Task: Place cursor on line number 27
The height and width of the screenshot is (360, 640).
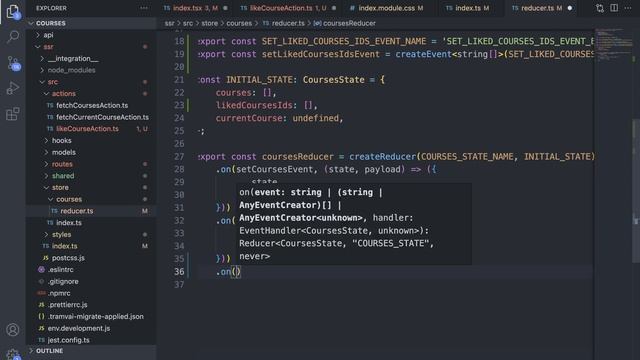Action: [x=179, y=157]
